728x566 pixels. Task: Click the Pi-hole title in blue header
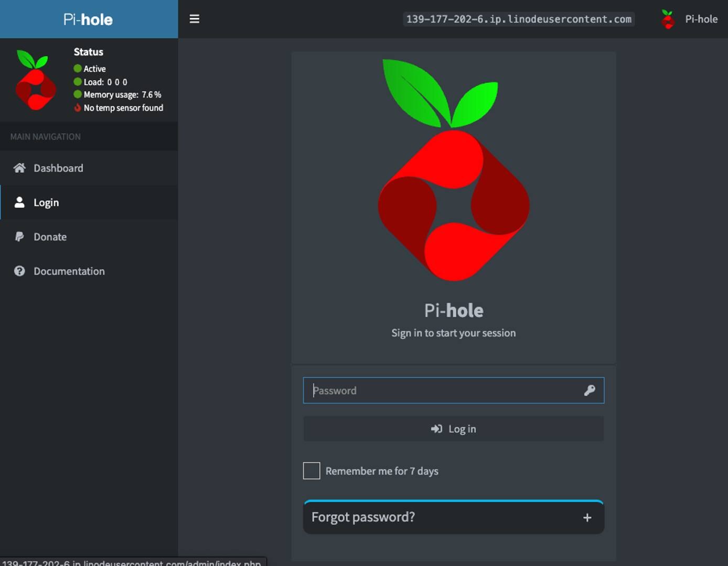(88, 19)
